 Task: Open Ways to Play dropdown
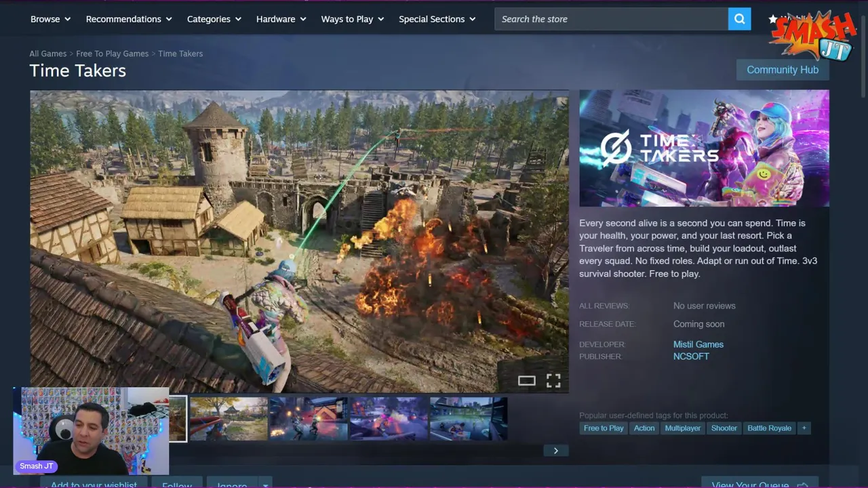353,19
